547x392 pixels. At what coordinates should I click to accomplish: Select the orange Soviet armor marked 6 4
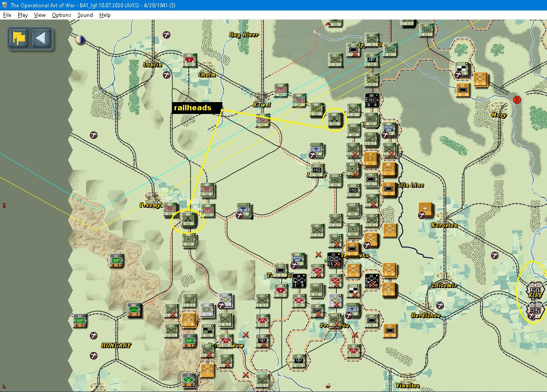(x=463, y=90)
